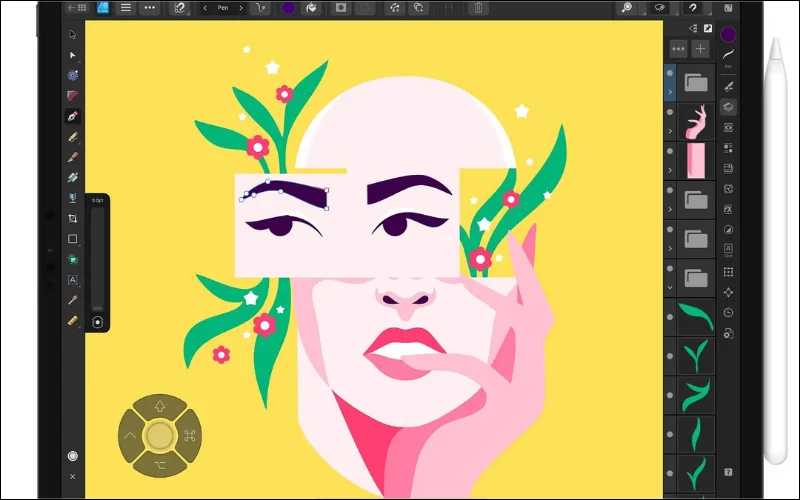This screenshot has height=500, width=800.
Task: Select the Pen tool in the left toolbar
Action: (x=72, y=116)
